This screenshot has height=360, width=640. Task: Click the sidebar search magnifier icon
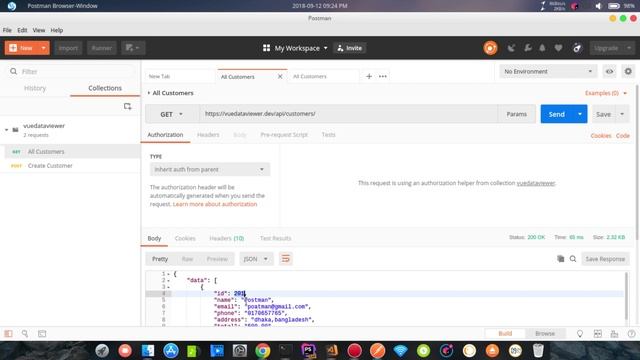coord(13,71)
